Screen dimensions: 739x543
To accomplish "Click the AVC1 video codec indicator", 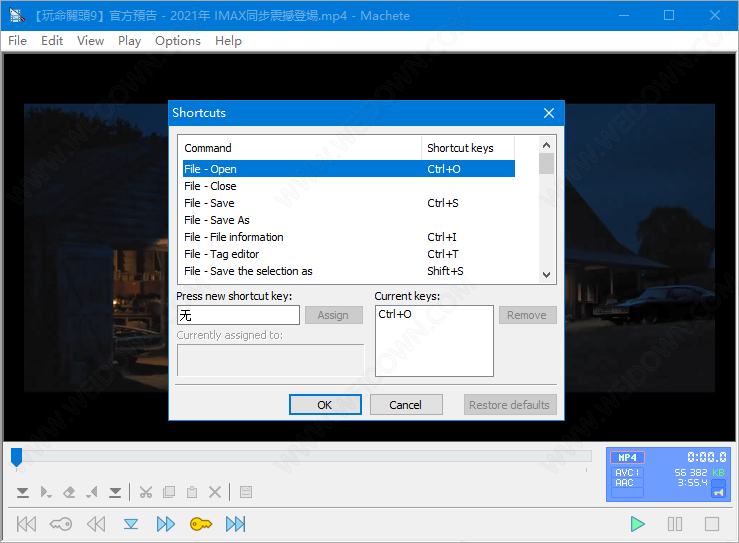I will click(x=627, y=472).
